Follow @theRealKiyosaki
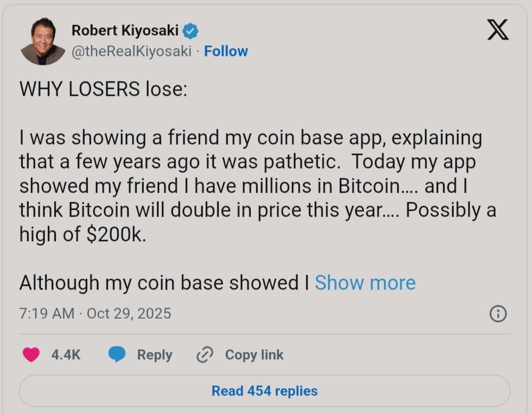The width and height of the screenshot is (532, 414). [226, 51]
